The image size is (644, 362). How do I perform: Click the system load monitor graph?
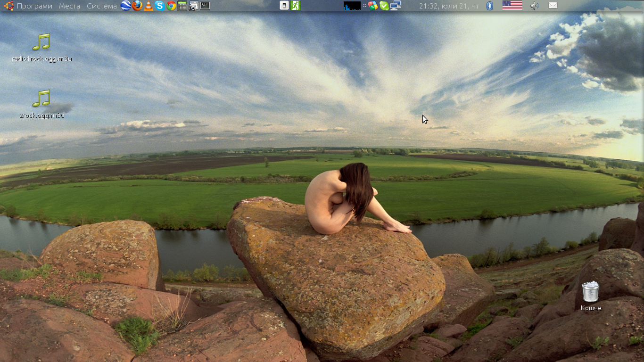[x=352, y=6]
